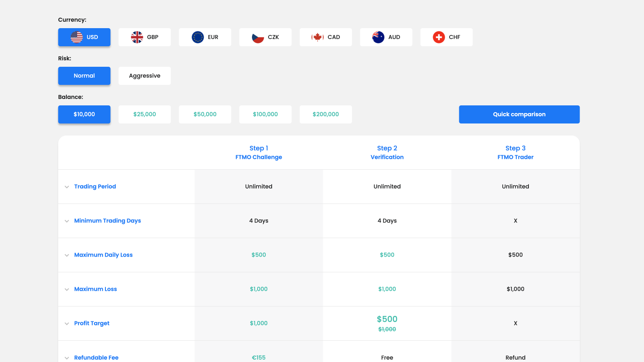
Task: Open the Step 2 Verification column header
Action: click(x=387, y=152)
